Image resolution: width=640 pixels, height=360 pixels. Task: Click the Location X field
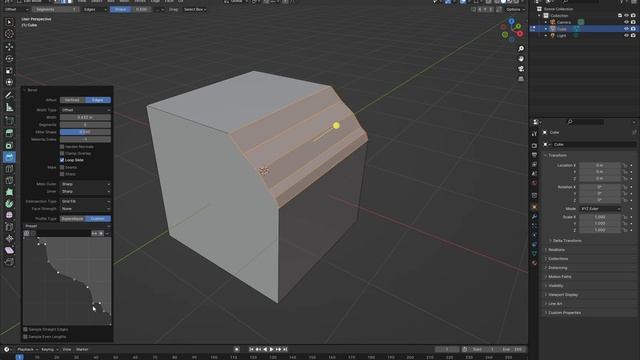coord(600,165)
